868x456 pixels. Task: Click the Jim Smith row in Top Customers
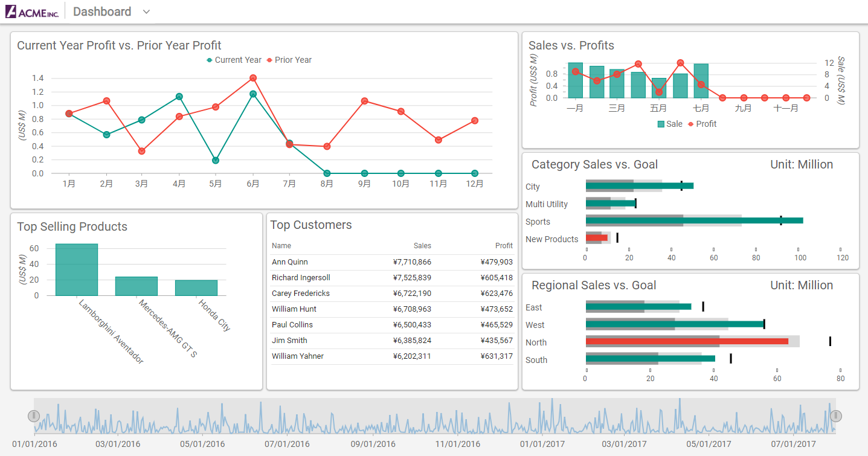[289, 340]
